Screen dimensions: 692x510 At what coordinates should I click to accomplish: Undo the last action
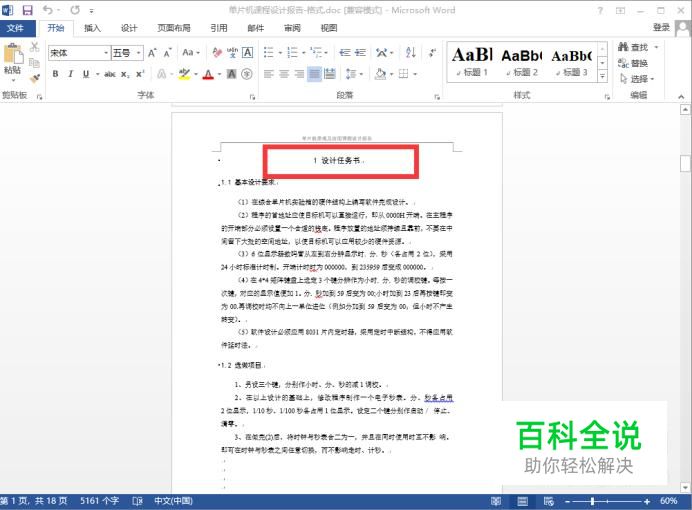48,10
